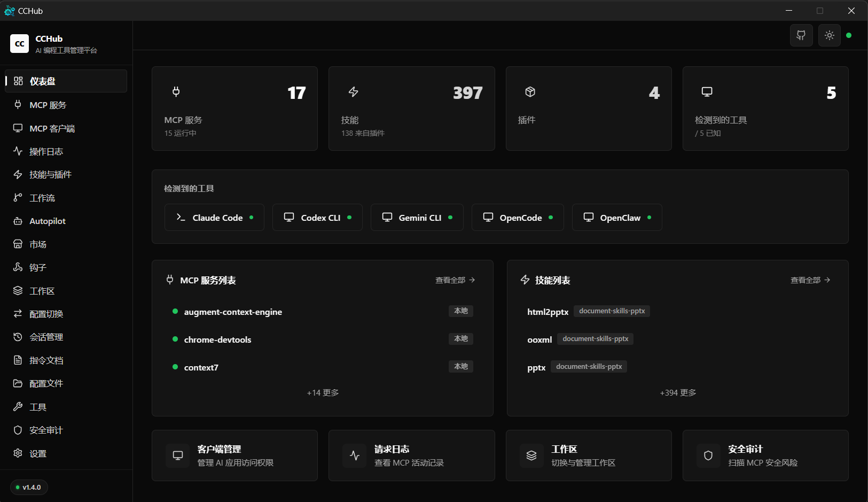This screenshot has height=502, width=868.
Task: Click the status dot on Codex CLI
Action: [349, 217]
